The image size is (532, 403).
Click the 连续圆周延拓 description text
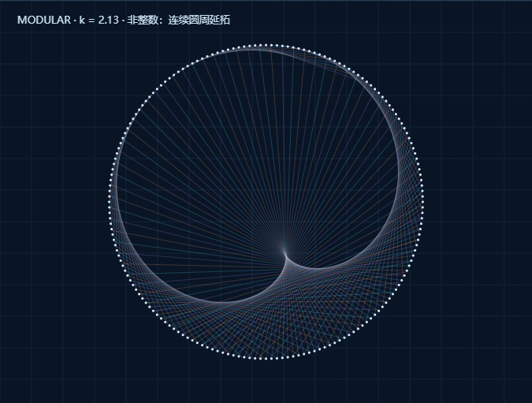(199, 20)
